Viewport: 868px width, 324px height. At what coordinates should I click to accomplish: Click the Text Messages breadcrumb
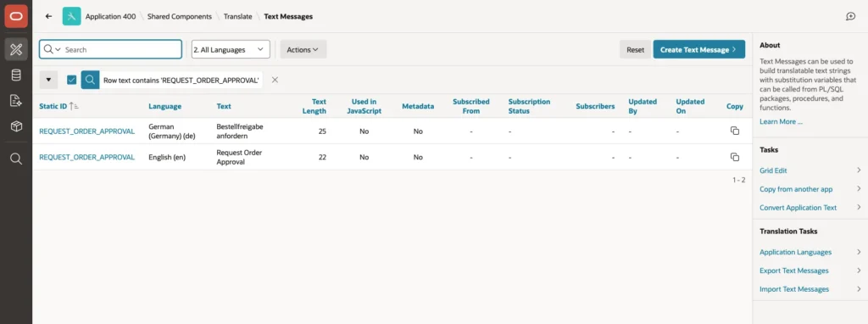pyautogui.click(x=288, y=17)
